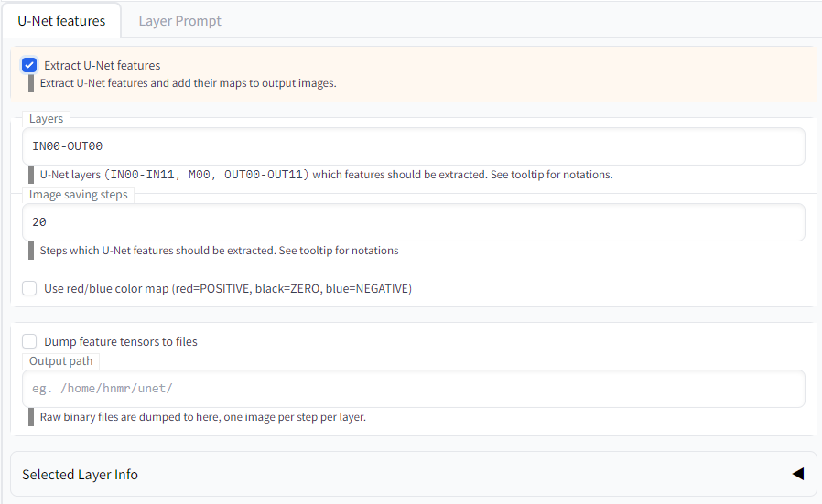
Task: Uncheck the Extract U-Net features checkbox
Action: 29,65
